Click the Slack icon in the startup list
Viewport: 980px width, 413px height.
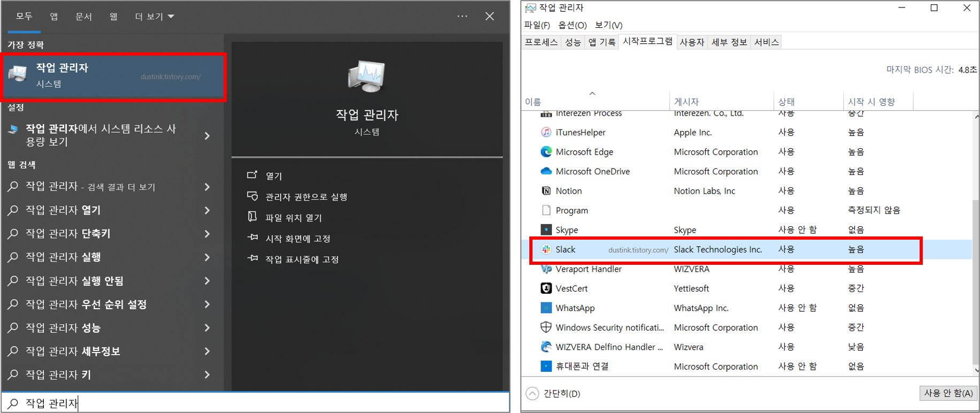pos(546,249)
